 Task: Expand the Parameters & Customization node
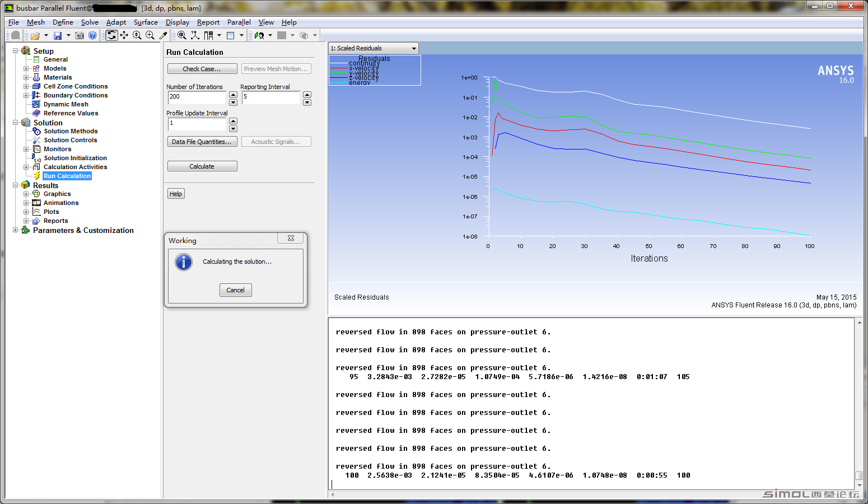point(16,230)
